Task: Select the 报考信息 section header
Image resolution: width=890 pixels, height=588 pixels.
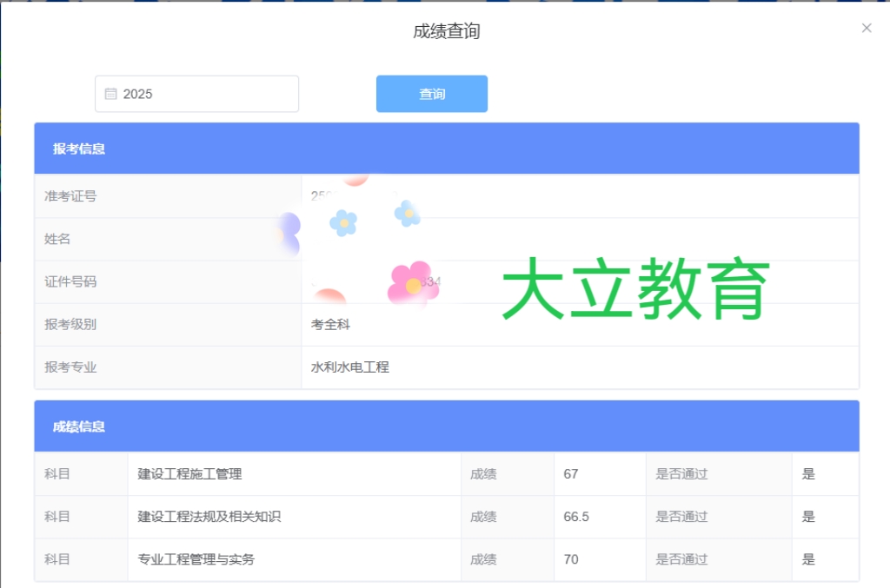Action: (447, 149)
